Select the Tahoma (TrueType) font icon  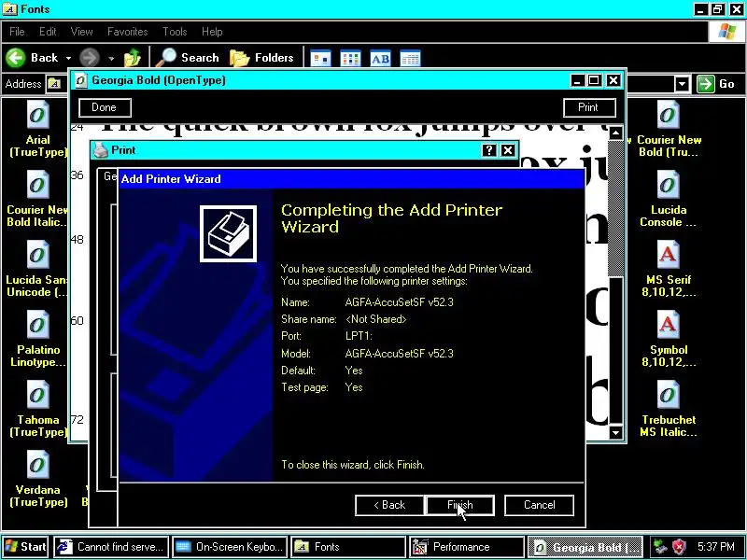[x=37, y=394]
